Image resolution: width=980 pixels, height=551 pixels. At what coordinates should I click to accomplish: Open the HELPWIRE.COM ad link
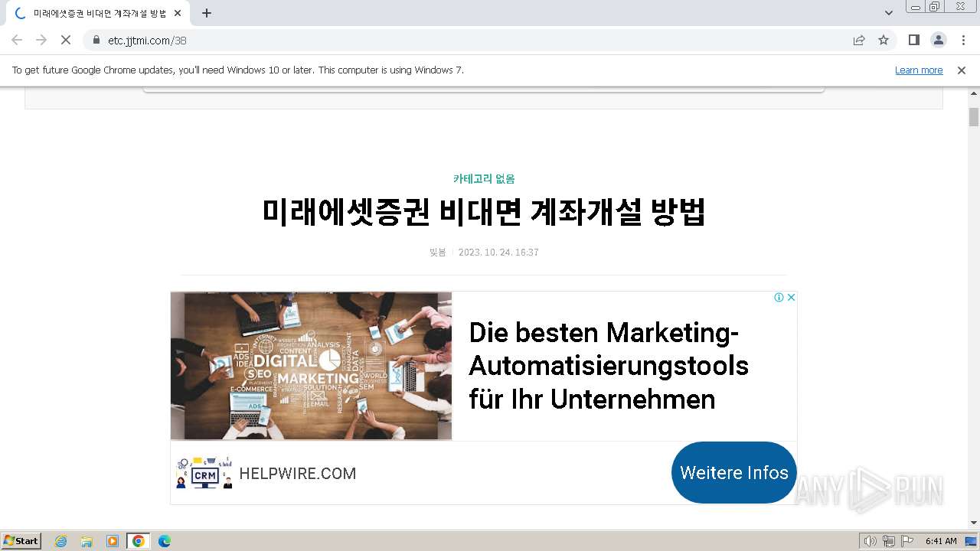coord(298,473)
